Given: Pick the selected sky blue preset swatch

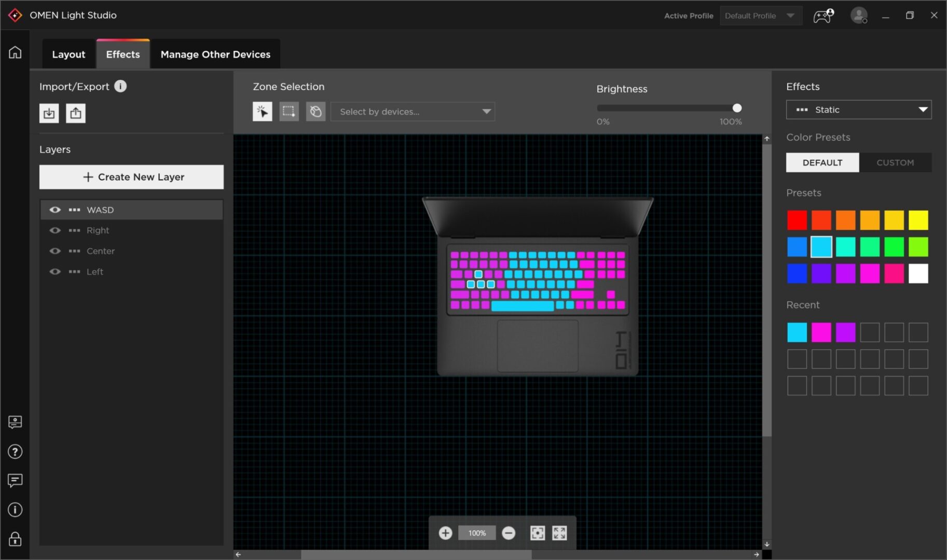Looking at the screenshot, I should 821,247.
